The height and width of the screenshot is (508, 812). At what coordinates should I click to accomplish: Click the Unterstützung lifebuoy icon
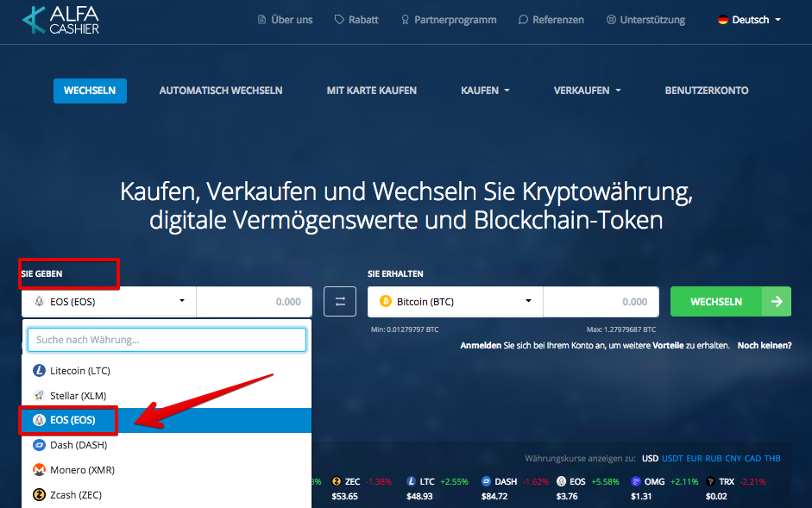click(x=611, y=20)
